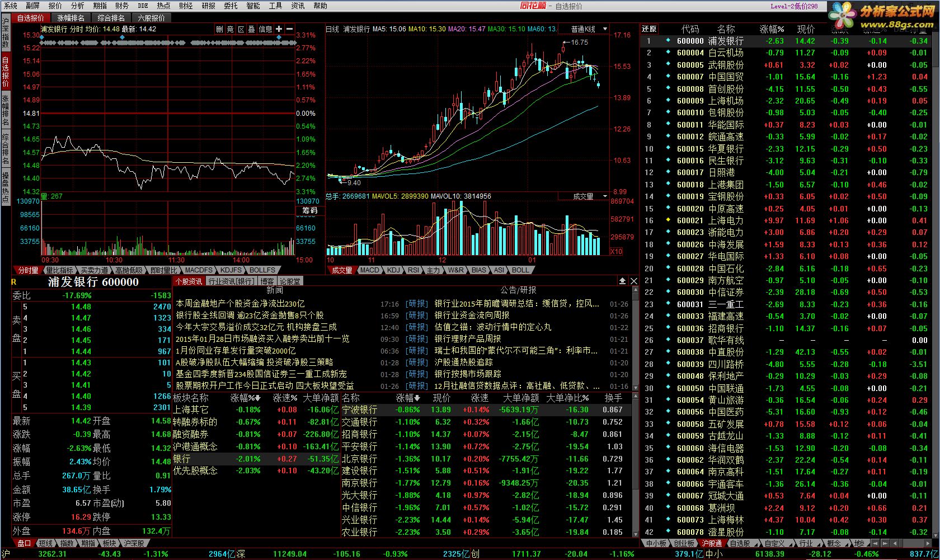
Task: Select KDJ tab under K-line chart
Action: pyautogui.click(x=394, y=270)
